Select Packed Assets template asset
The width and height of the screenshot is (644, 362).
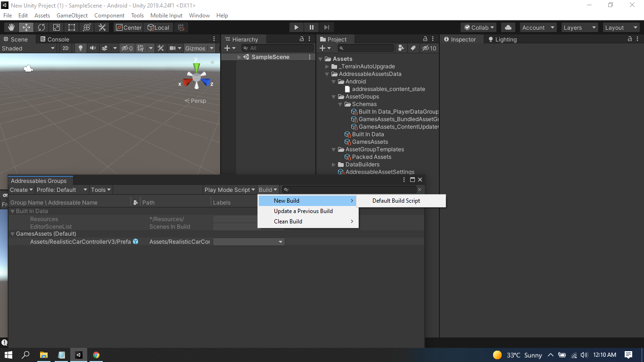[x=372, y=157]
